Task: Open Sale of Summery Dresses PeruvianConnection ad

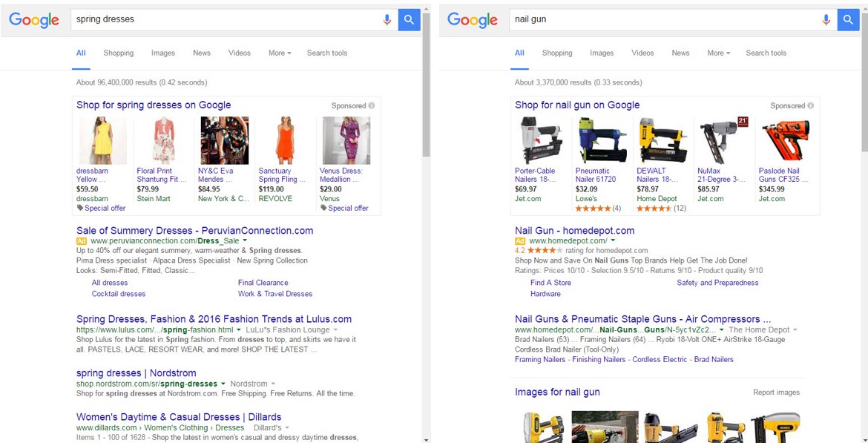Action: [x=195, y=230]
